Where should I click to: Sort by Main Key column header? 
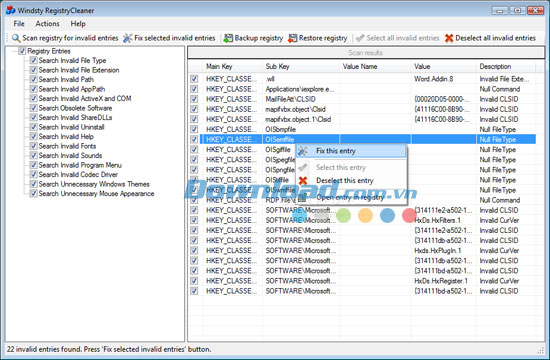[232, 66]
